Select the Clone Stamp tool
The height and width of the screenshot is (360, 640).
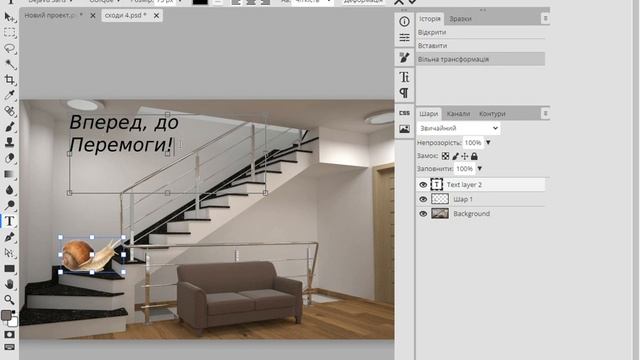coord(9,142)
